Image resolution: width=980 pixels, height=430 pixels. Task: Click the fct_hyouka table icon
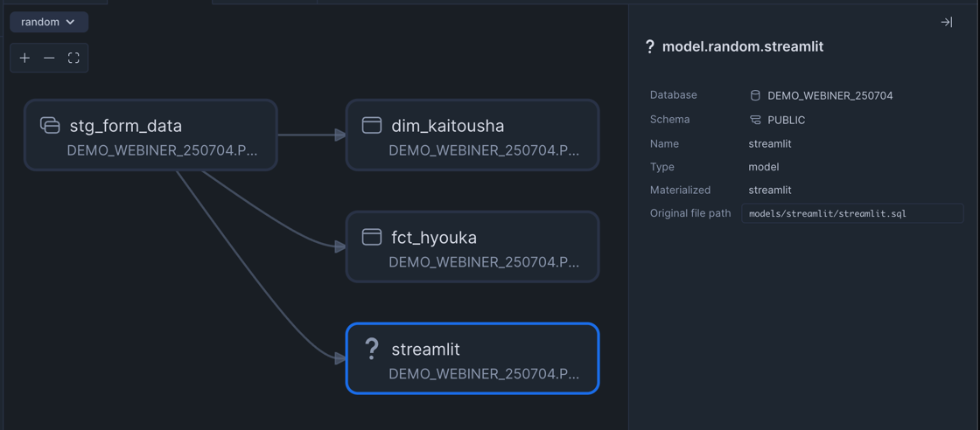[372, 237]
